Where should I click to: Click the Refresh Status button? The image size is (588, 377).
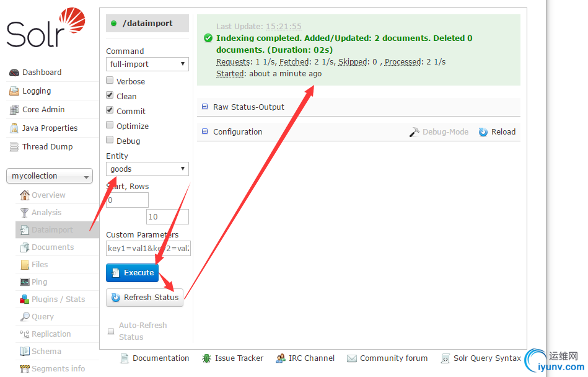point(145,298)
